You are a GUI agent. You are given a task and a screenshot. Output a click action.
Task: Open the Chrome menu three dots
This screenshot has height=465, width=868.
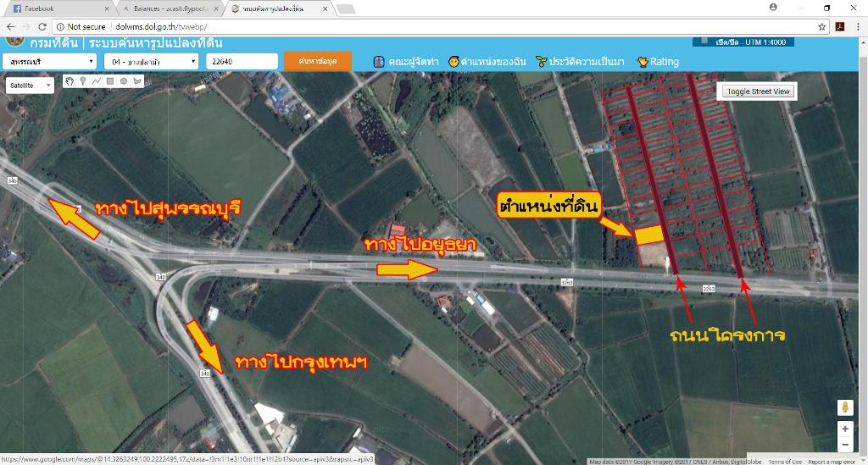tap(858, 26)
